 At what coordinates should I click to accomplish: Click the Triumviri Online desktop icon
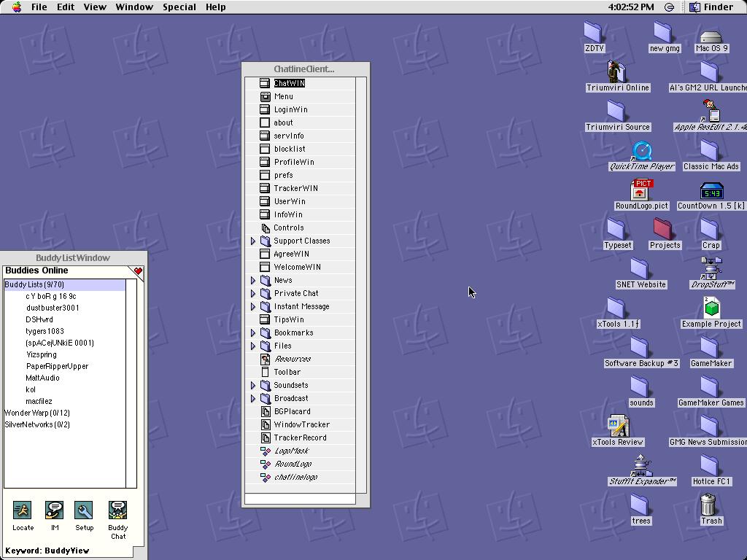(x=617, y=71)
